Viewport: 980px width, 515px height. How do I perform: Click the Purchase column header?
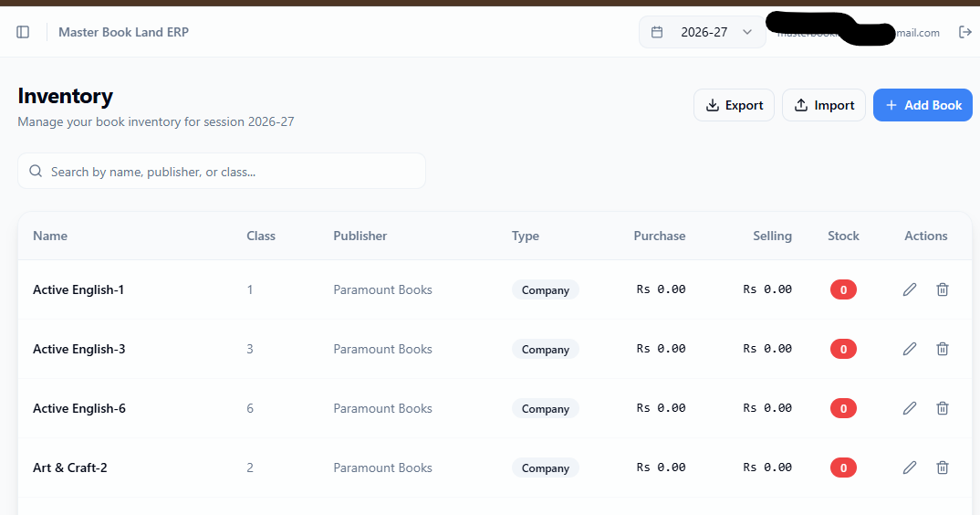click(660, 236)
